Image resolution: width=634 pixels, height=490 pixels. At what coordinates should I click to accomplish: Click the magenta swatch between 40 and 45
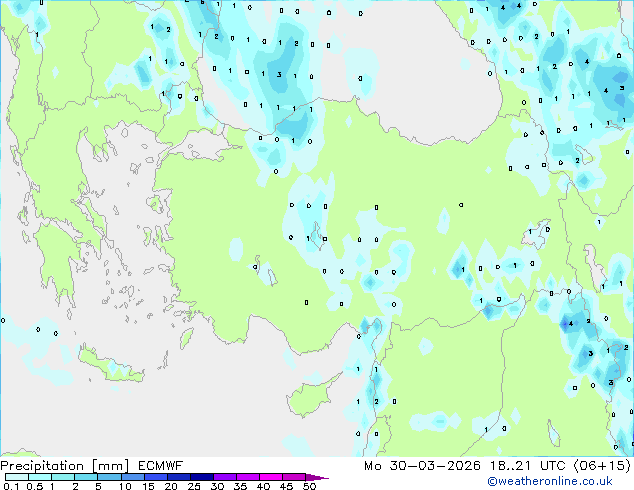[x=271, y=477]
